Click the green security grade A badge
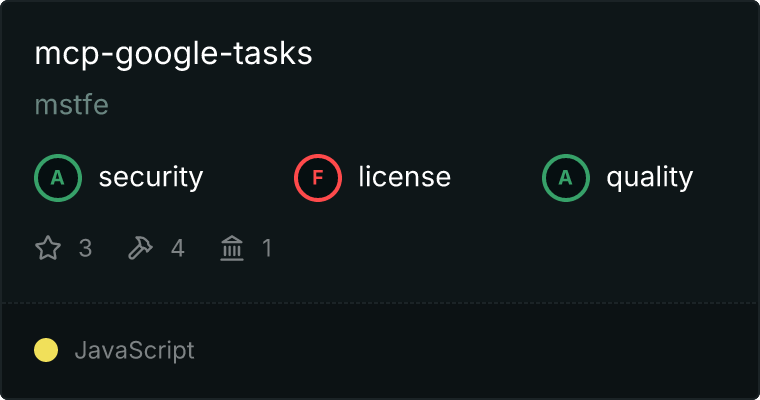 pos(58,178)
